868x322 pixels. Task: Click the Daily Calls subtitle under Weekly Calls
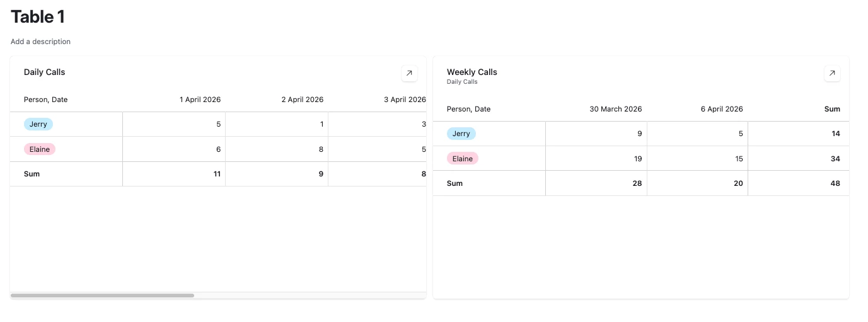pos(462,82)
